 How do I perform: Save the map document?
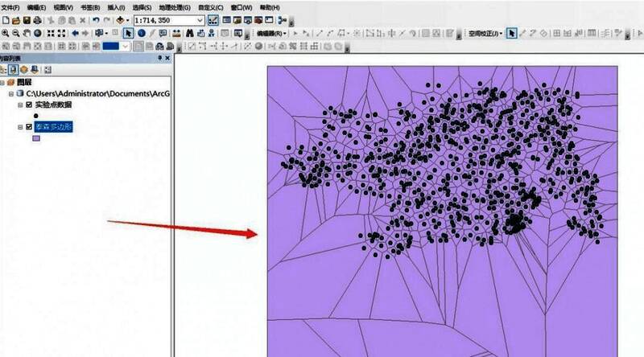27,19
